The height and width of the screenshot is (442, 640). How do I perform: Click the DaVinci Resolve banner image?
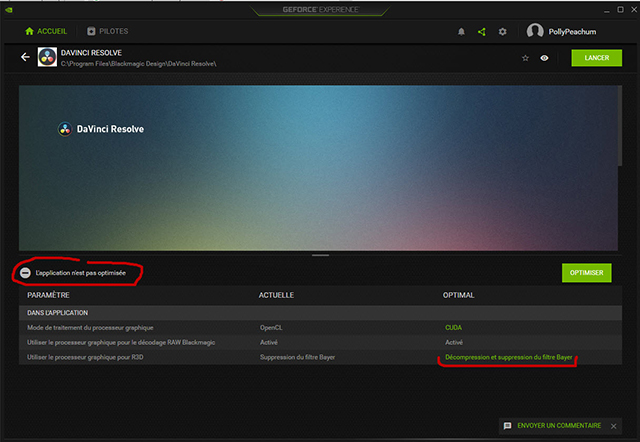318,168
